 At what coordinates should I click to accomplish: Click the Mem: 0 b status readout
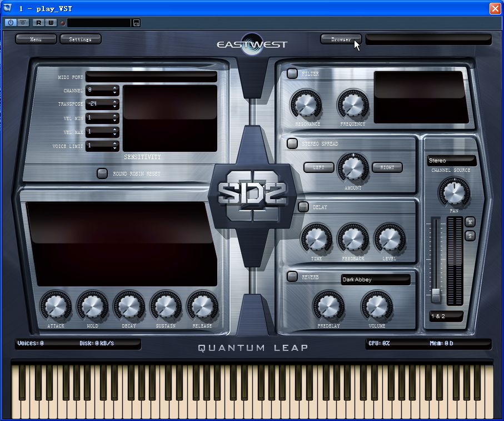pos(441,343)
